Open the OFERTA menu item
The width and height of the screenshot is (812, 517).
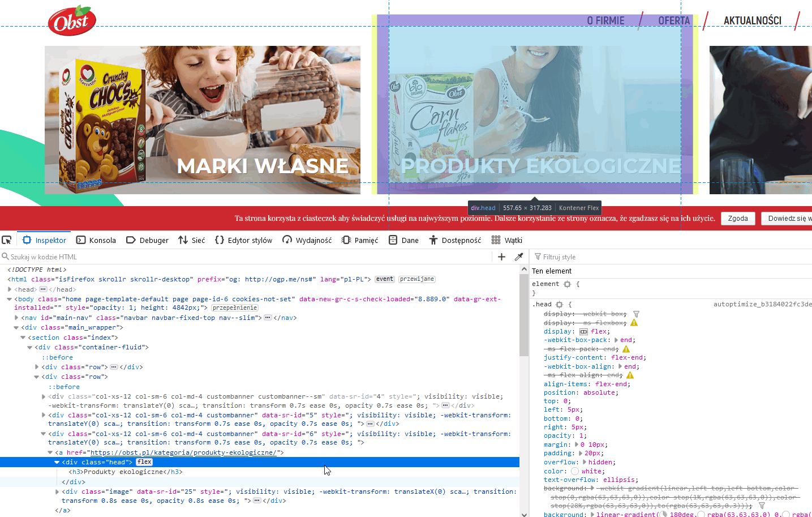point(674,21)
